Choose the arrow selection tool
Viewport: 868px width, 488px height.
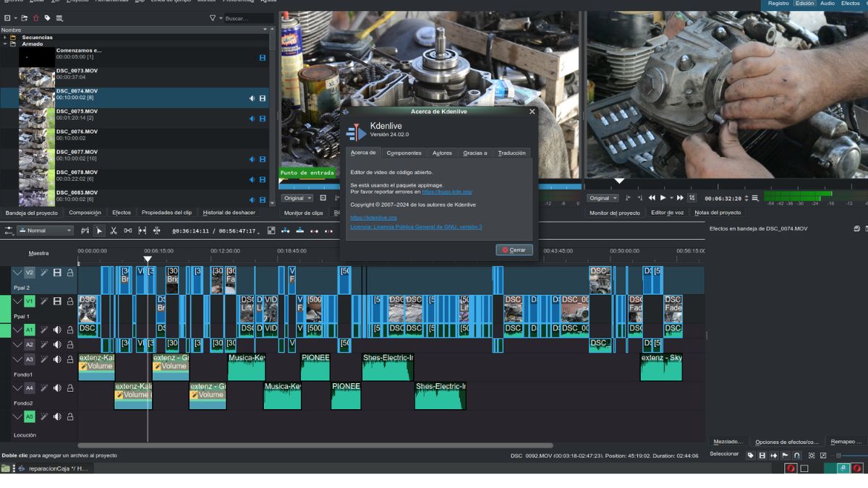(100, 231)
